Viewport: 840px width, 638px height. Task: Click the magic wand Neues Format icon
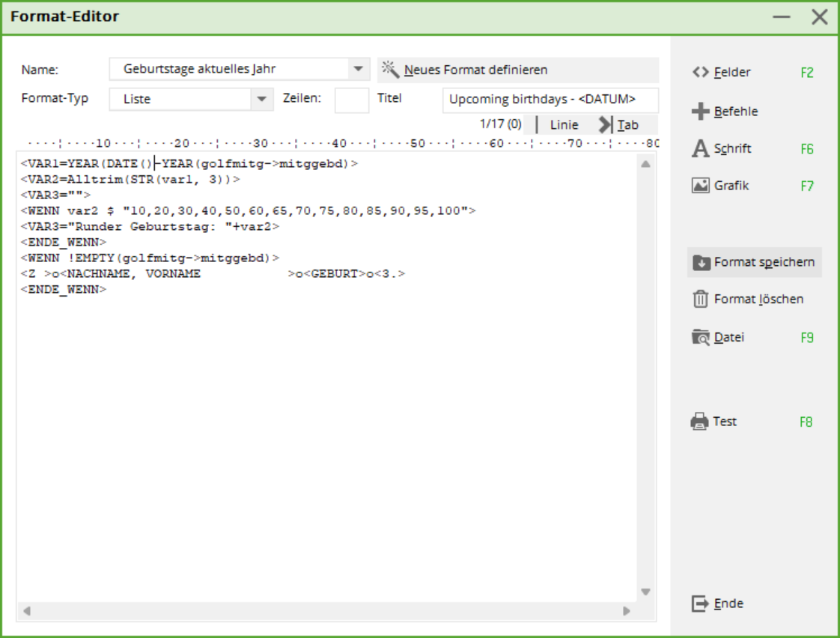pos(390,70)
